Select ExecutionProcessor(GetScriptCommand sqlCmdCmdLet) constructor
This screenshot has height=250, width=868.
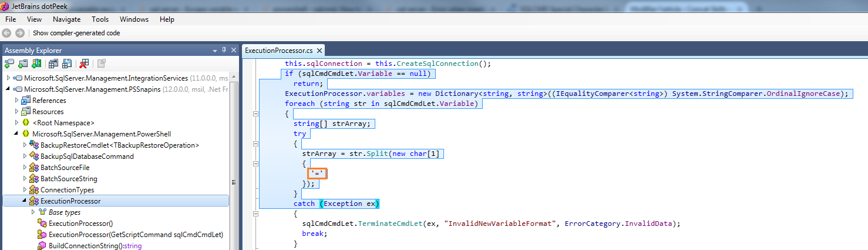(136, 235)
